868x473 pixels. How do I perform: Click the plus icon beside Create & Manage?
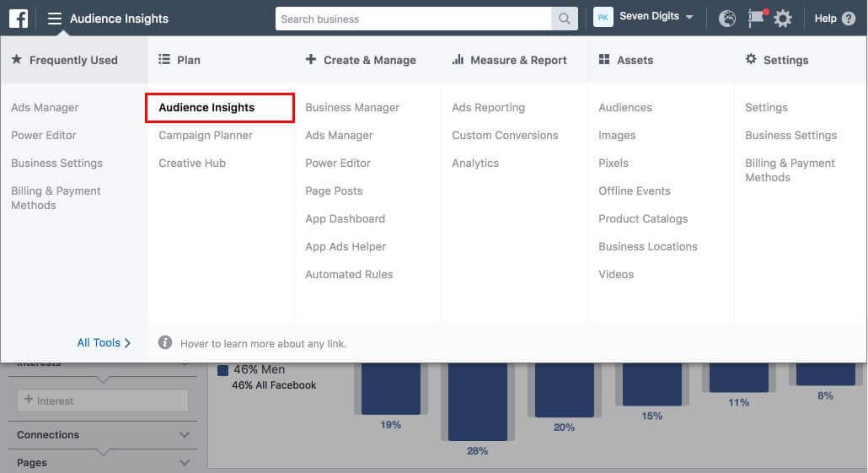click(311, 59)
